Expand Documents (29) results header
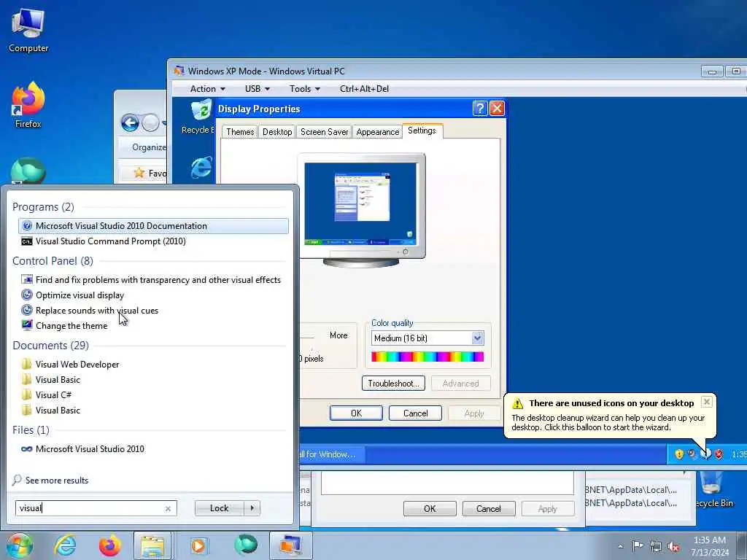The height and width of the screenshot is (560, 747). (x=50, y=345)
